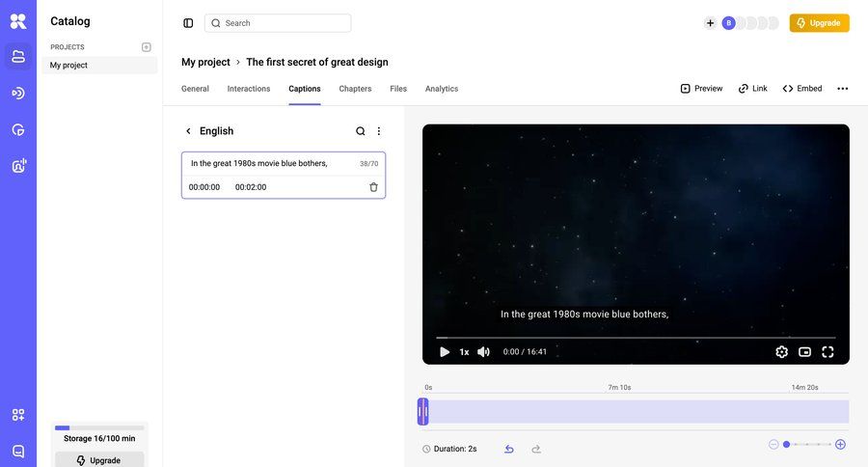Click the 7m 10s timeline label

(x=619, y=387)
